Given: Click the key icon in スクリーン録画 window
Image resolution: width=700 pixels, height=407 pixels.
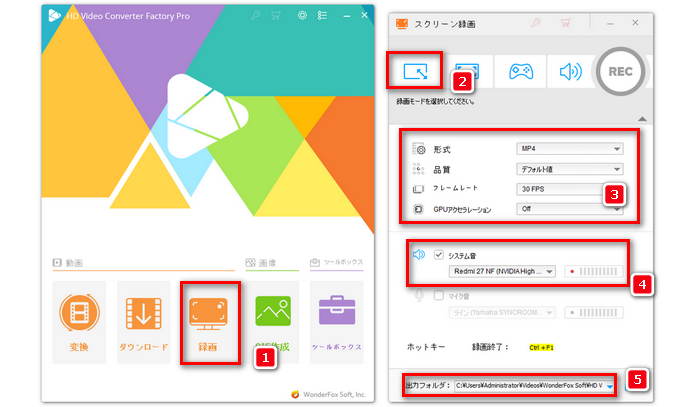Looking at the screenshot, I should point(536,22).
